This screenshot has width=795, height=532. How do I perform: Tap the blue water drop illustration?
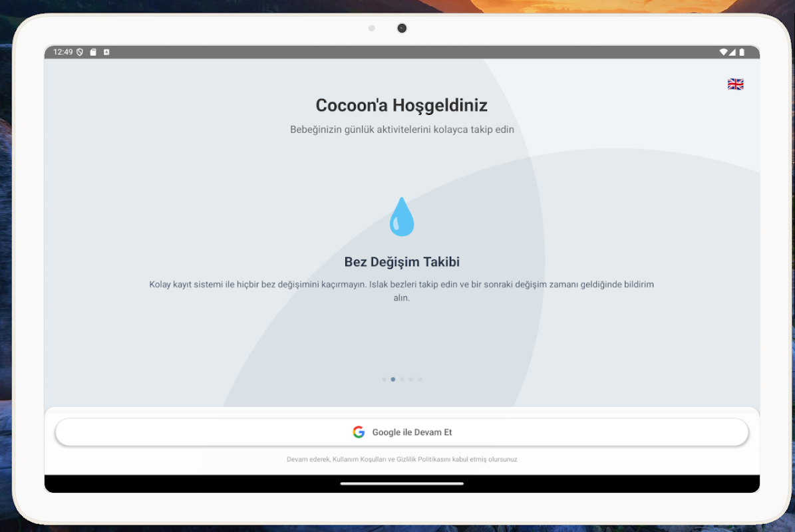tap(402, 217)
